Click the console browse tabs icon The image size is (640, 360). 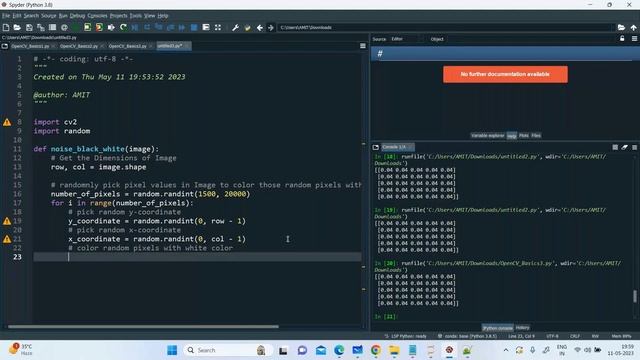pos(376,147)
